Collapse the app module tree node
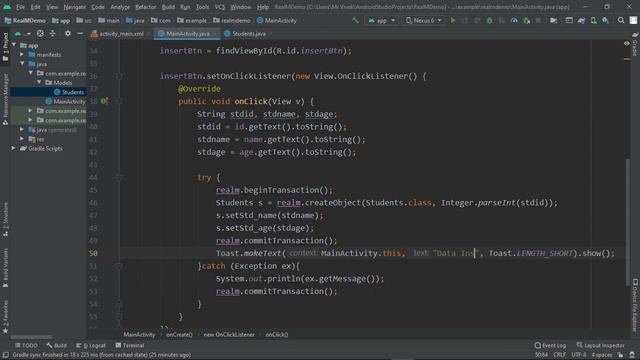 click(14, 45)
